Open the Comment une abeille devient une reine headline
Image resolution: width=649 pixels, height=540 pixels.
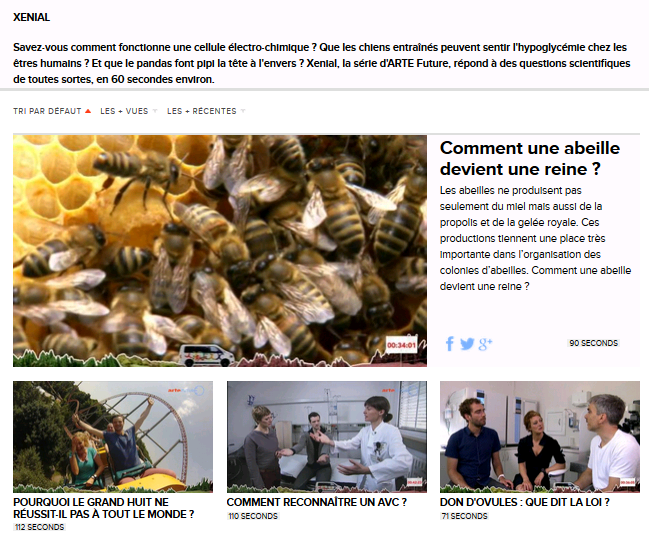tap(530, 158)
